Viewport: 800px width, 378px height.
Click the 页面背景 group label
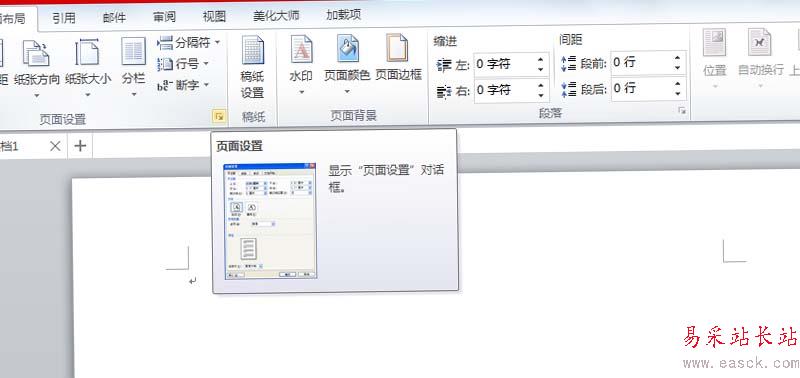pos(353,116)
